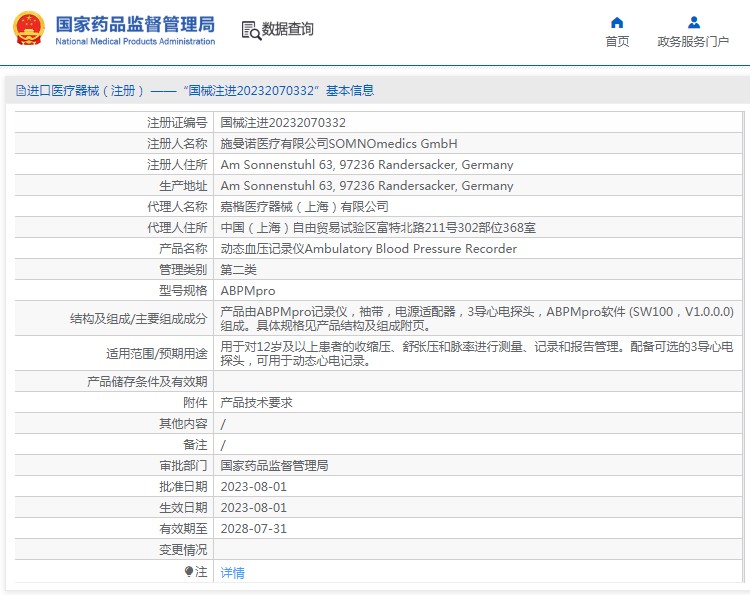The width and height of the screenshot is (750, 595).
Task: Open the 详情 link in the 注 row
Action: (x=232, y=573)
